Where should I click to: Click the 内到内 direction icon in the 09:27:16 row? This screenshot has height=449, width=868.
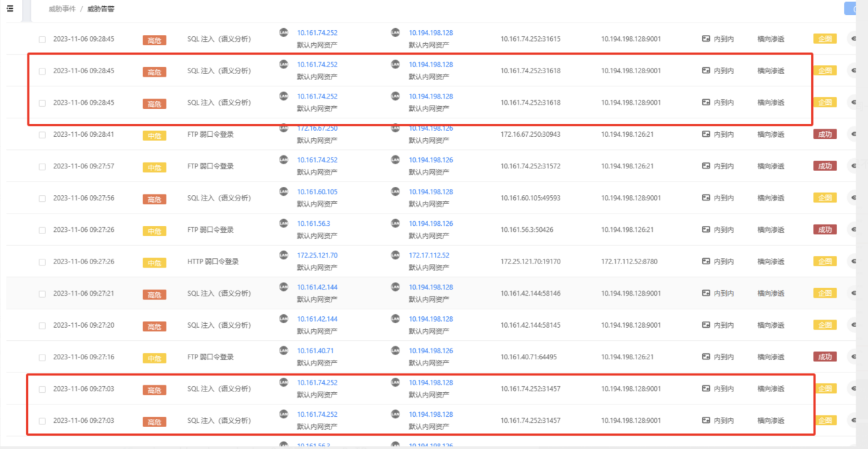pos(706,357)
